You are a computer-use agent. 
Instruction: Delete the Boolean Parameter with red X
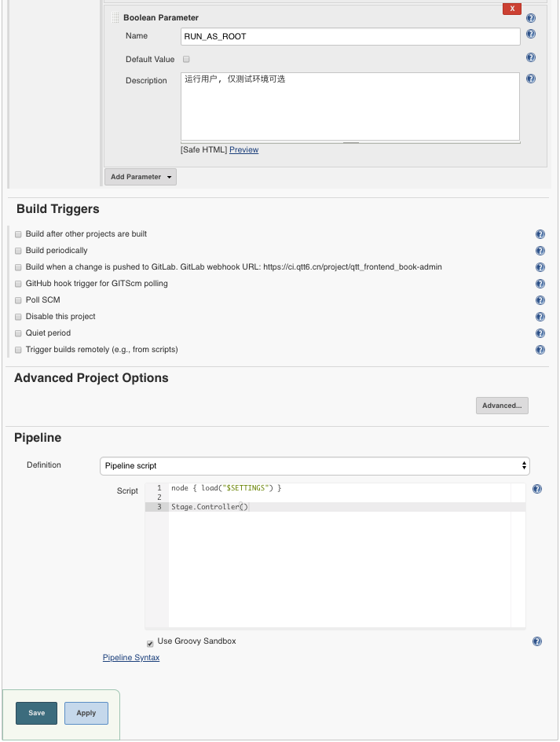[x=511, y=9]
